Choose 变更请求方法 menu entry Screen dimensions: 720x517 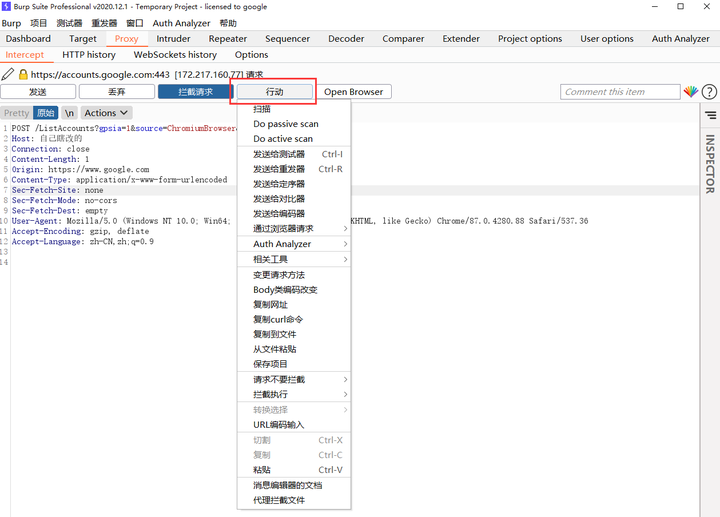point(294,275)
